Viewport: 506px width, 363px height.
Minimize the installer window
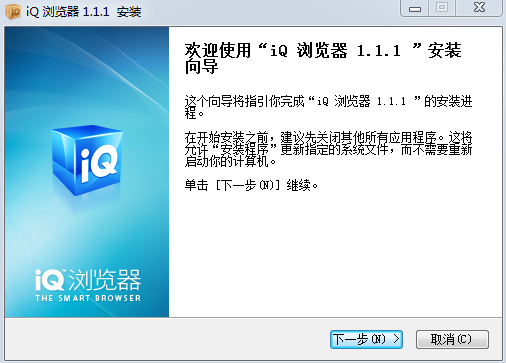(415, 8)
